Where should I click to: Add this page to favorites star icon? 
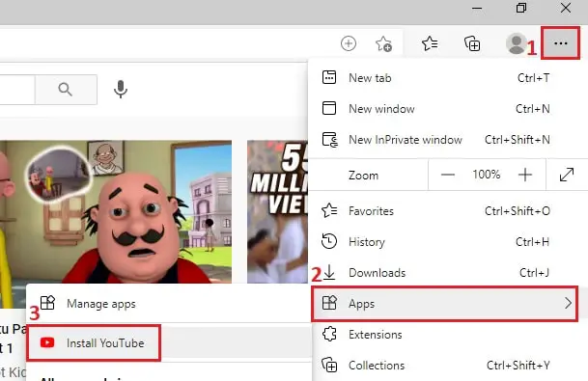[x=383, y=43]
